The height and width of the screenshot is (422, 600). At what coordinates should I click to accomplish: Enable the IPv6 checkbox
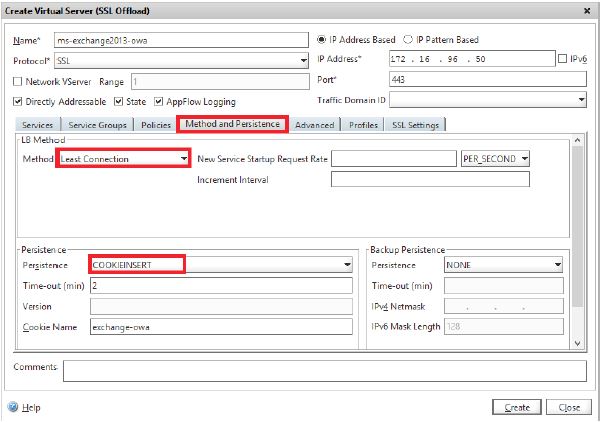point(561,60)
